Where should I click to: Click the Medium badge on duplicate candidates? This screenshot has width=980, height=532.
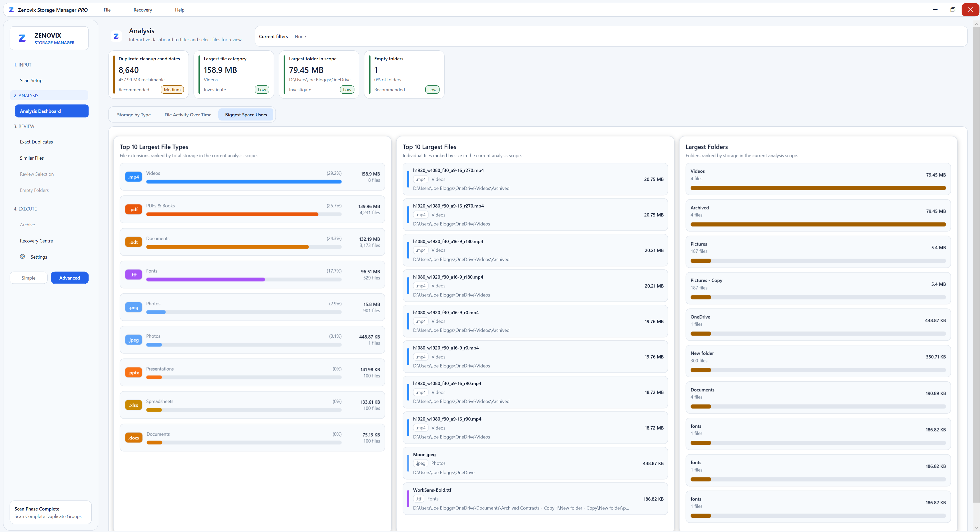[172, 90]
